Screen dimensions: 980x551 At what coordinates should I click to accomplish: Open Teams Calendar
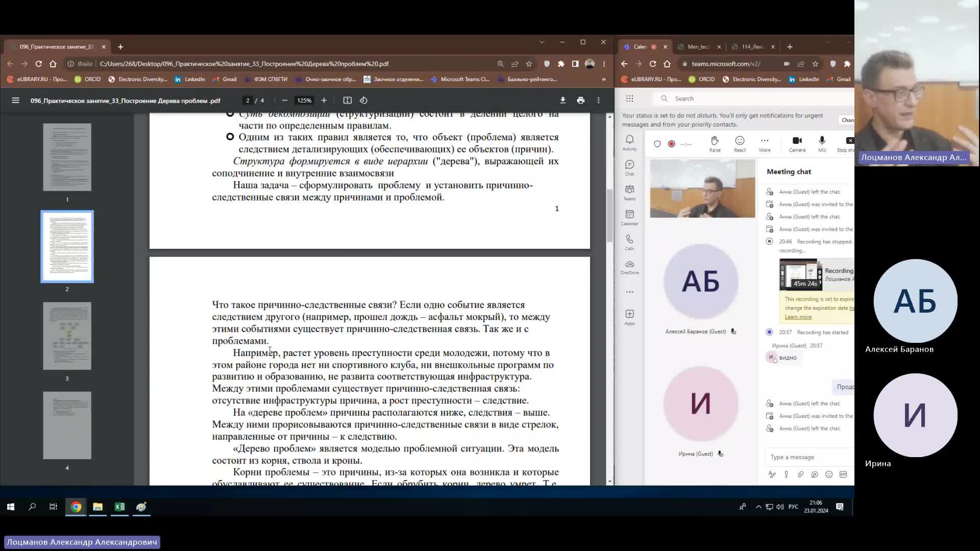coord(629,217)
